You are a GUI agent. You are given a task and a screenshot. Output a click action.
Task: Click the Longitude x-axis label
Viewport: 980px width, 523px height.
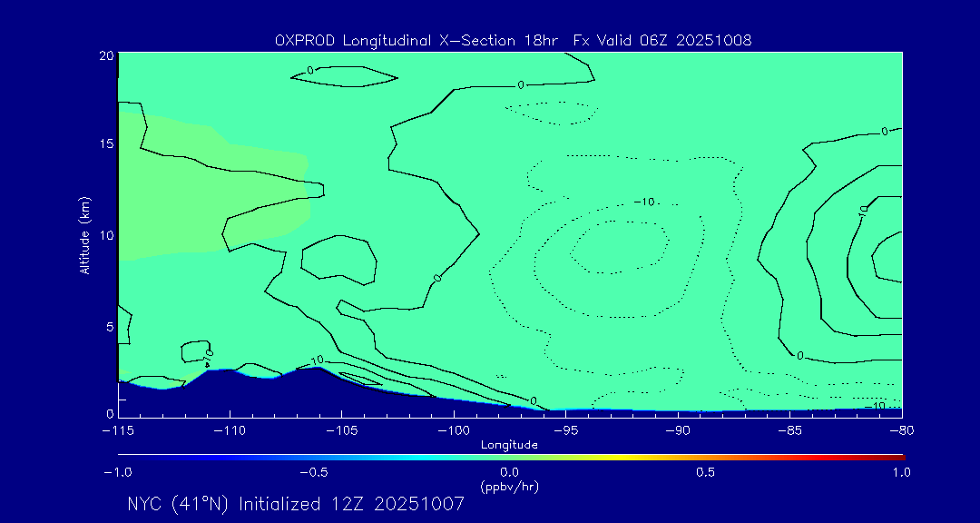509,445
